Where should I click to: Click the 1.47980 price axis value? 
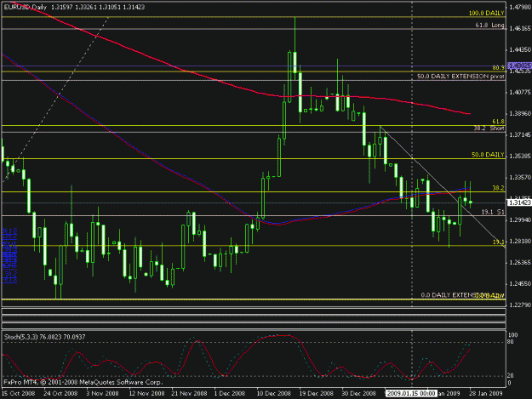point(520,7)
